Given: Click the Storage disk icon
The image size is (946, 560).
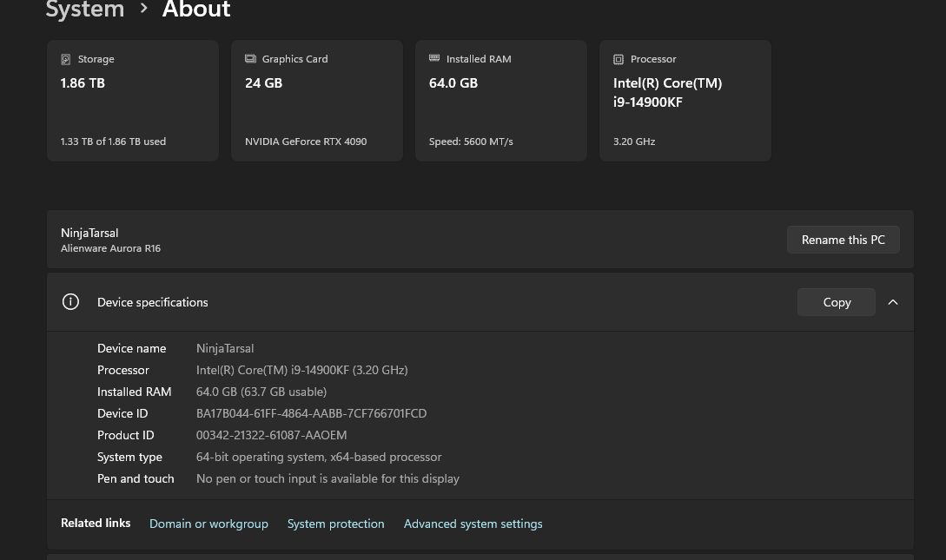Looking at the screenshot, I should (66, 59).
